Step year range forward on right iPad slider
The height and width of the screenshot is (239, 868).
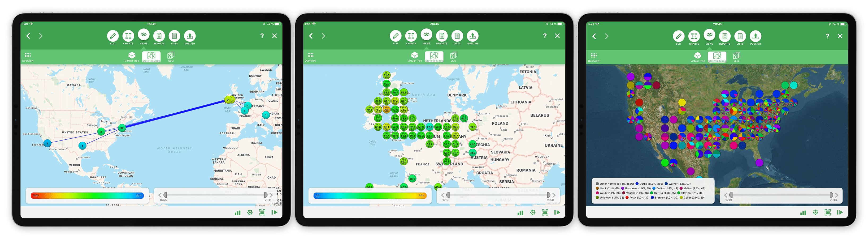836,195
